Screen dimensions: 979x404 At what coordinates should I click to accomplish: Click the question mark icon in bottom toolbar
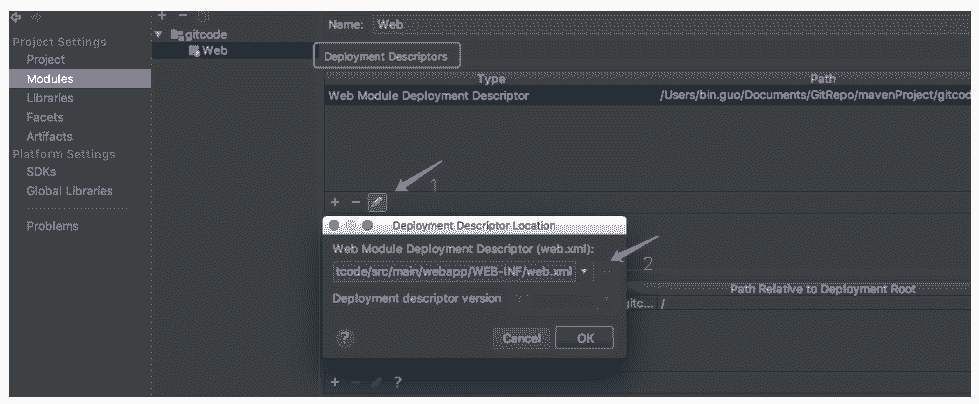coord(397,382)
